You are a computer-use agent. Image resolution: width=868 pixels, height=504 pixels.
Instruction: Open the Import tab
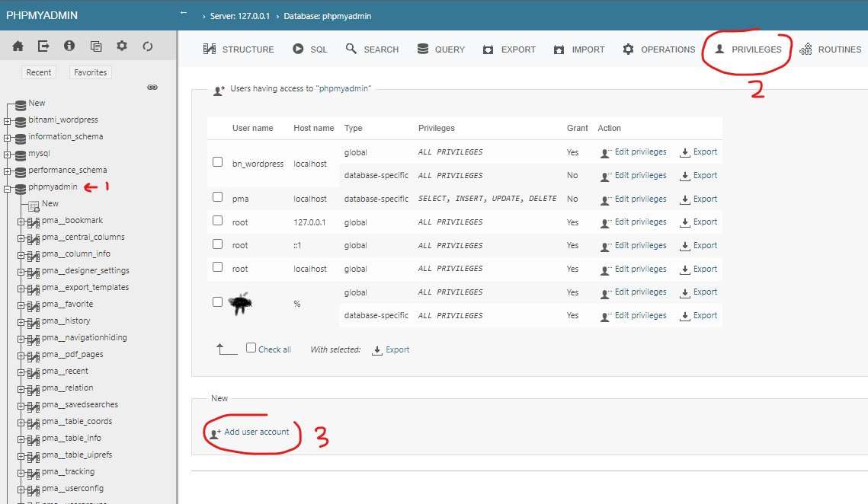(x=579, y=49)
